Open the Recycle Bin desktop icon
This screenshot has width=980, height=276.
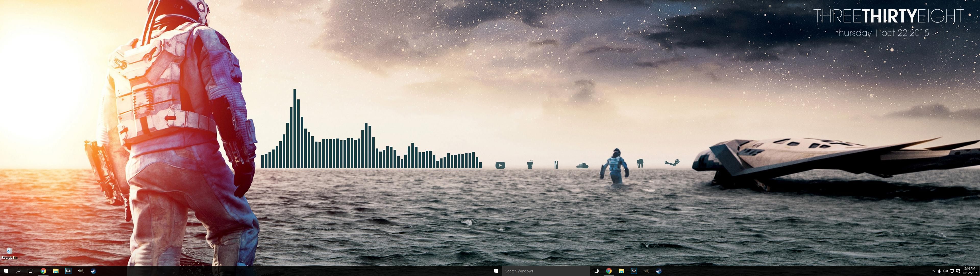[9, 253]
